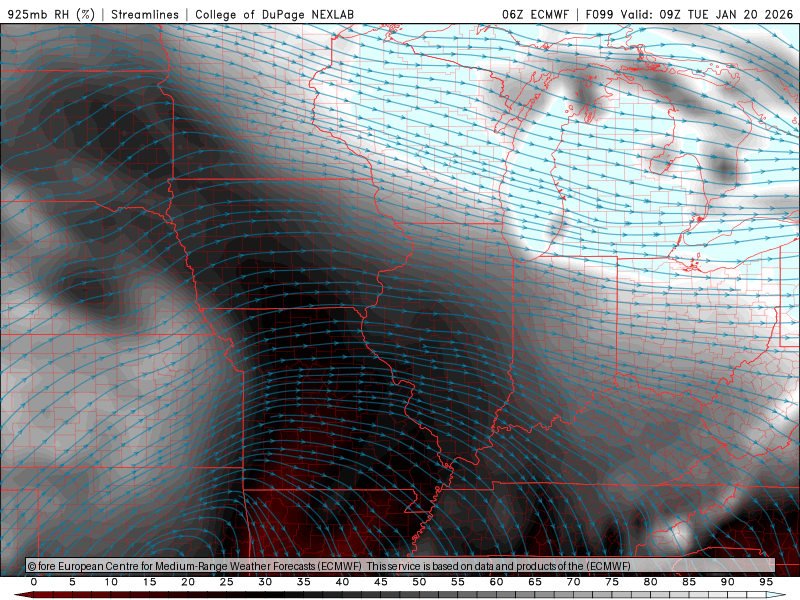Click the "15" value on color scale
The height and width of the screenshot is (600, 800).
[x=149, y=582]
